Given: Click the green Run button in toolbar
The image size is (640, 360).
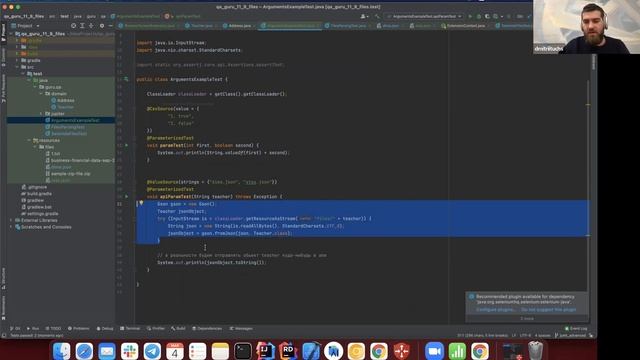Looking at the screenshot, I should (470, 16).
